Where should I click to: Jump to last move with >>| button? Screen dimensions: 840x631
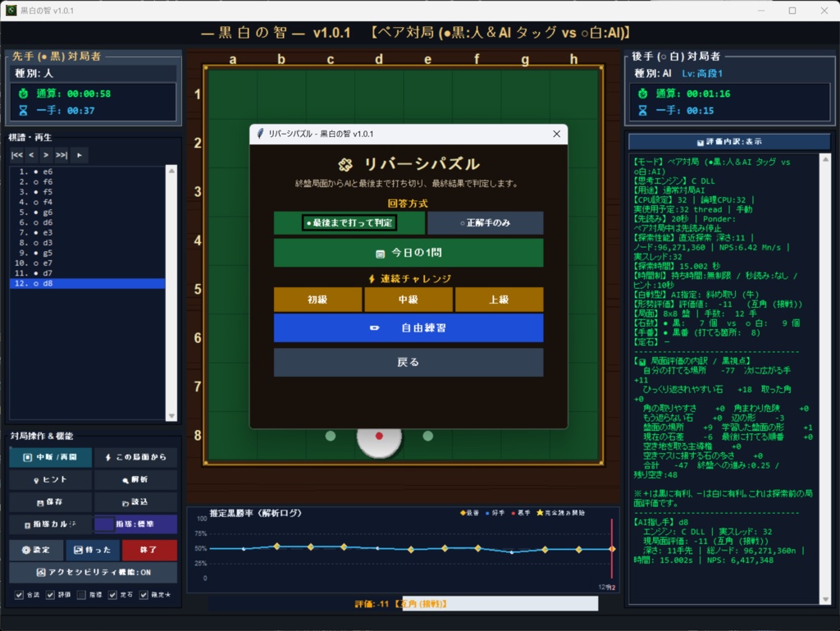click(62, 155)
